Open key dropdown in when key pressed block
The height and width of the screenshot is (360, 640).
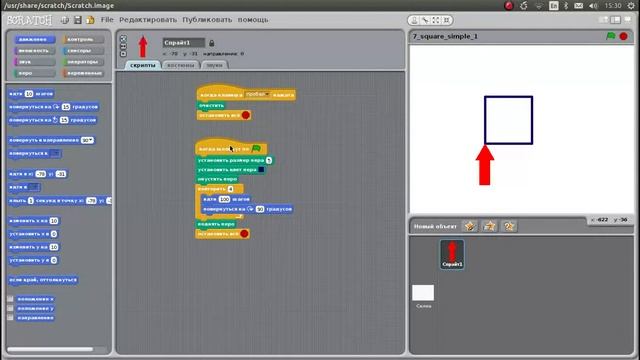[x=258, y=94]
